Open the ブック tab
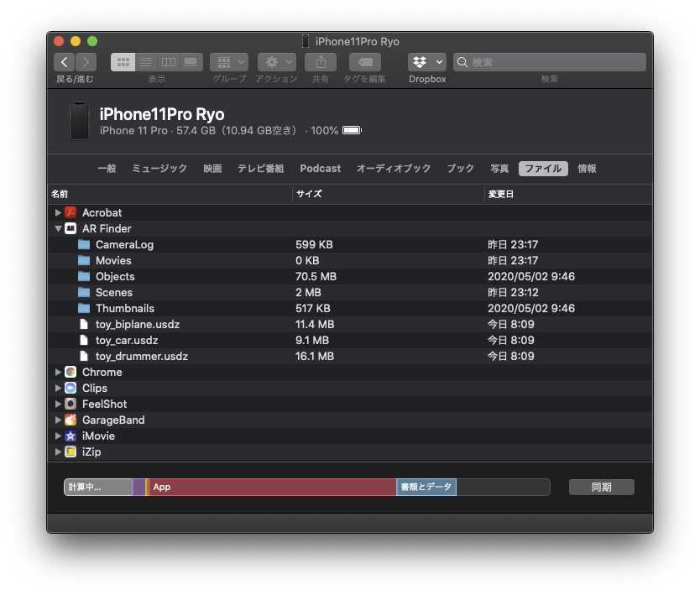The height and width of the screenshot is (595, 700). 460,169
